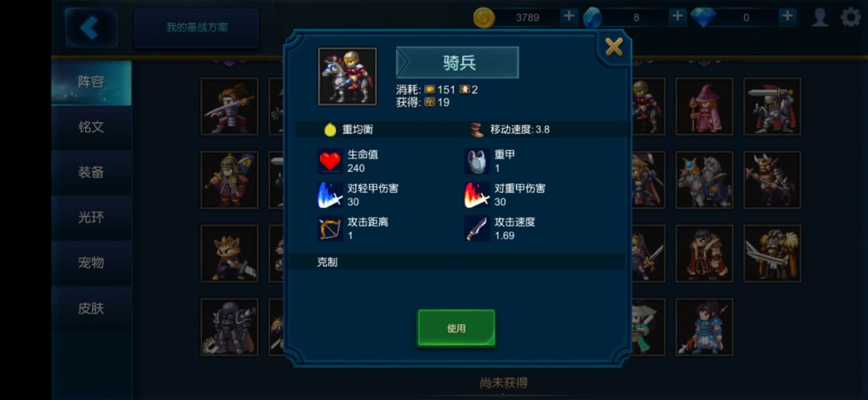868x400 pixels.
Task: Switch to the 阵容 tab
Action: (x=92, y=83)
